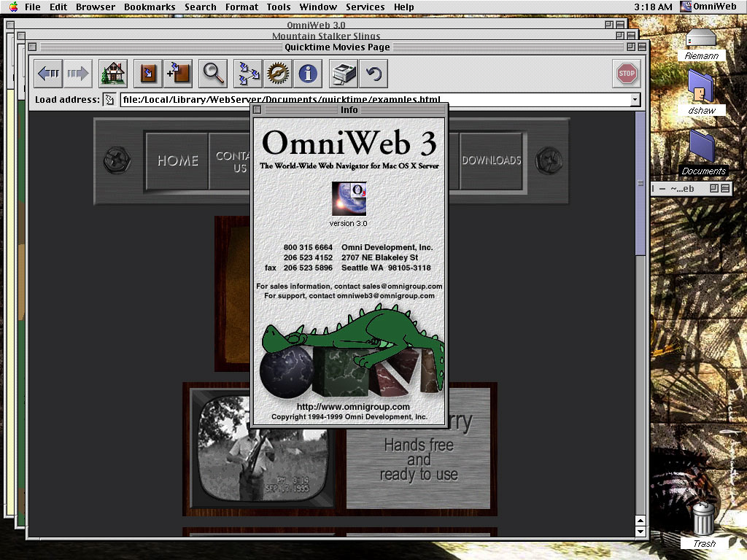Image resolution: width=747 pixels, height=560 pixels.
Task: Open the home page house icon
Action: click(113, 74)
